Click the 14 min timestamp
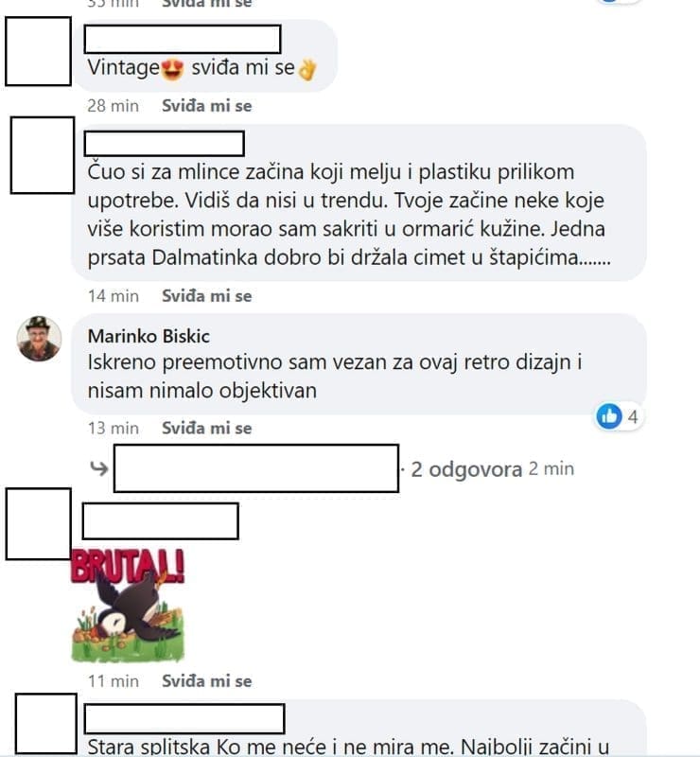 tap(113, 296)
